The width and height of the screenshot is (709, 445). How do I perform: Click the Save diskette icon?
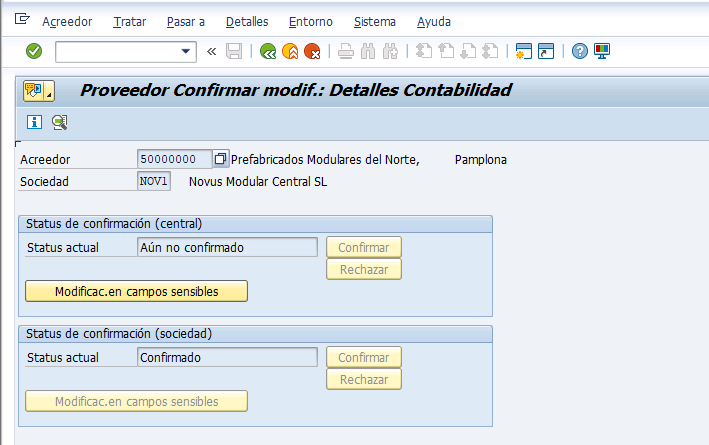(234, 51)
